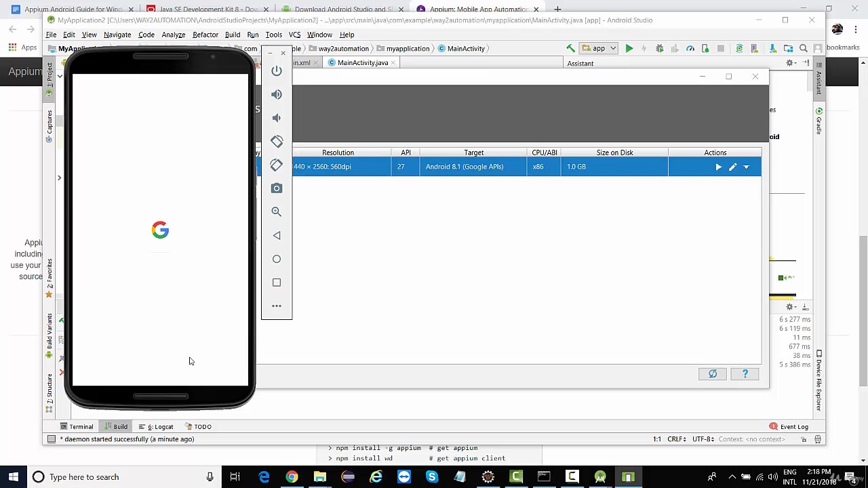The image size is (868, 488).
Task: Click the Assistant panel hide arrow icon
Action: [806, 63]
